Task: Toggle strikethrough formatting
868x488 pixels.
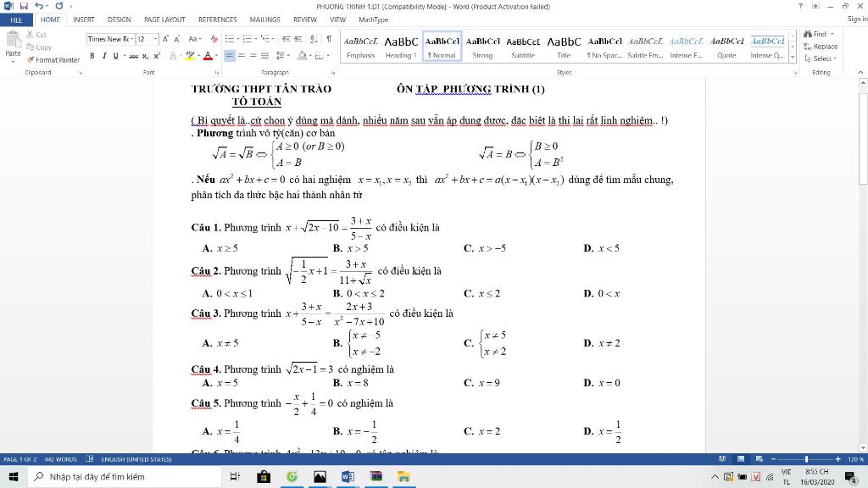Action: tap(133, 55)
